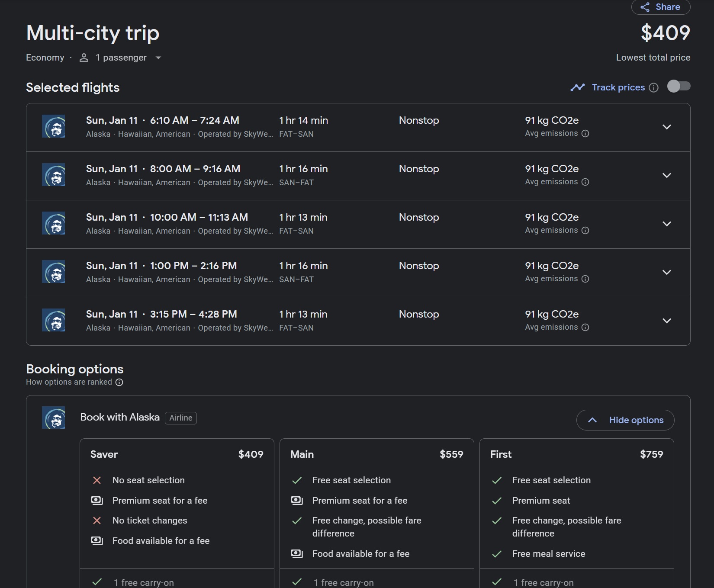Select the First $759 fare card
Screen dimensions: 714x588
click(x=577, y=513)
